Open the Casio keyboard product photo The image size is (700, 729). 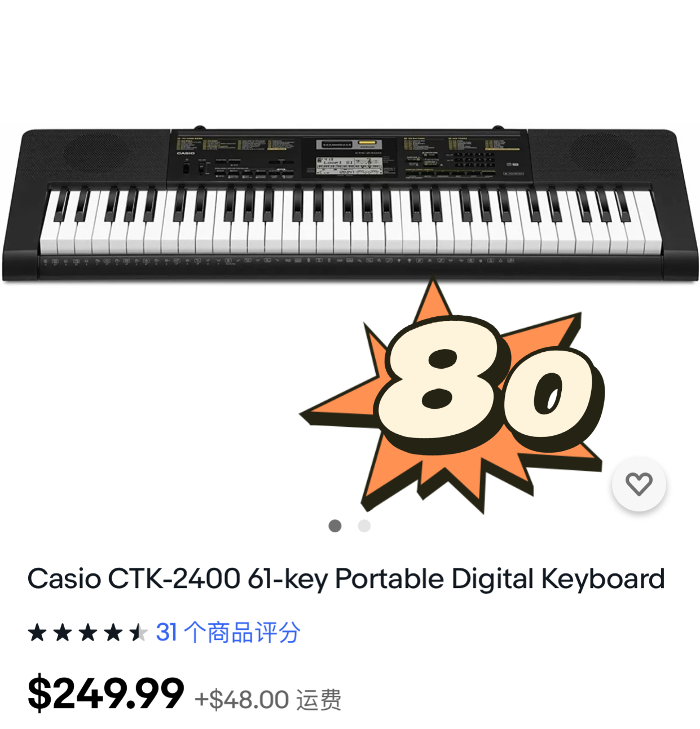point(350,205)
